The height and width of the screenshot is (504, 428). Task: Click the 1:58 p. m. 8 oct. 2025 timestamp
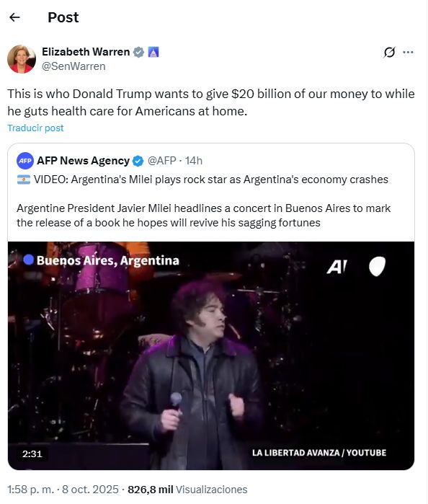63,490
